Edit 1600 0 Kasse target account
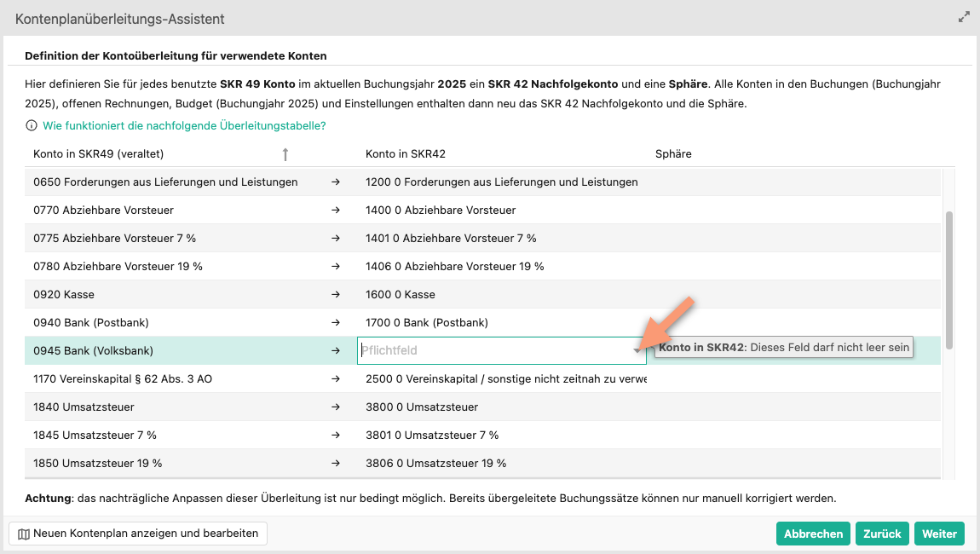Screen dimensions: 980x554 [401, 295]
